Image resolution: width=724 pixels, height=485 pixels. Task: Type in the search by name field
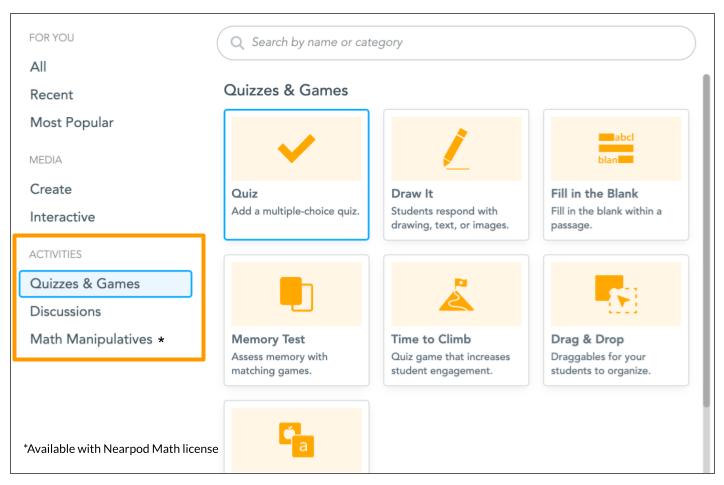[460, 43]
